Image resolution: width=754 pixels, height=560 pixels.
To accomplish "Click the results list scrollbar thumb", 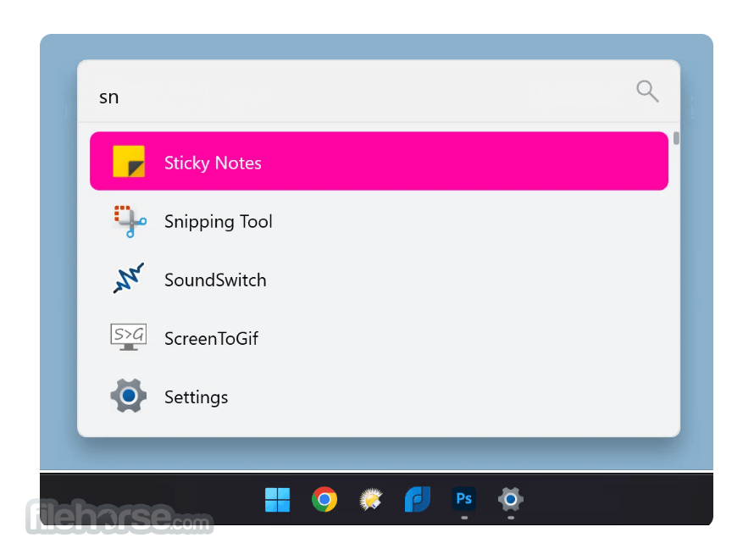I will click(x=676, y=138).
